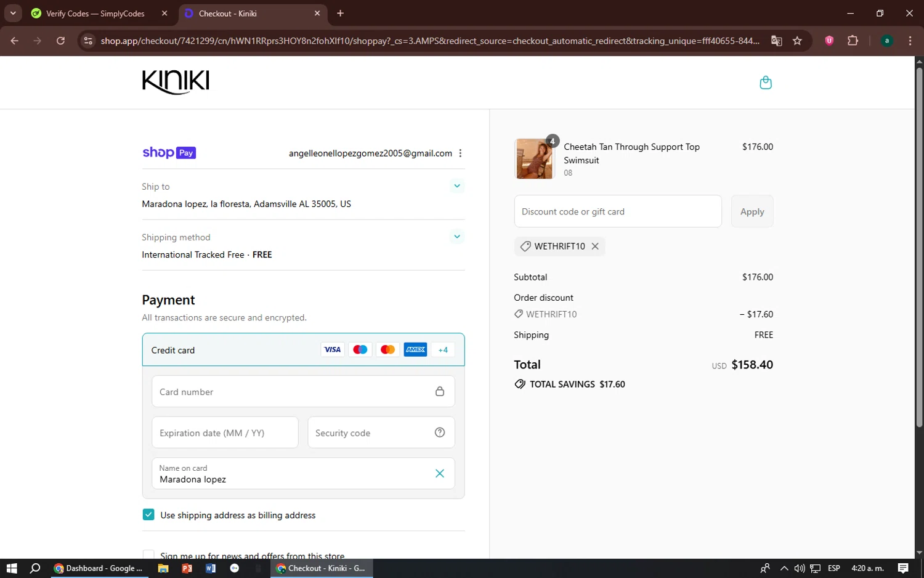Screen dimensions: 924x578
Task: Click the Name on card field
Action: [303, 473]
